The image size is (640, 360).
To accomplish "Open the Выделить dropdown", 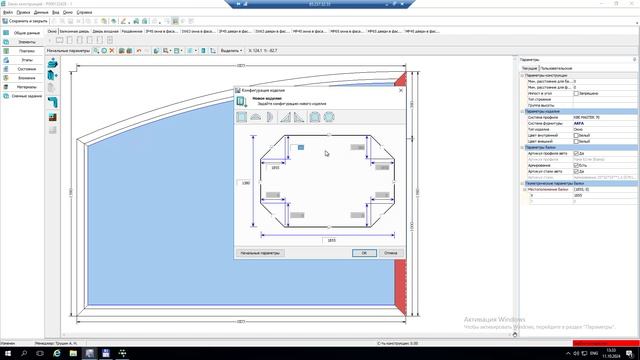I will pyautogui.click(x=231, y=51).
